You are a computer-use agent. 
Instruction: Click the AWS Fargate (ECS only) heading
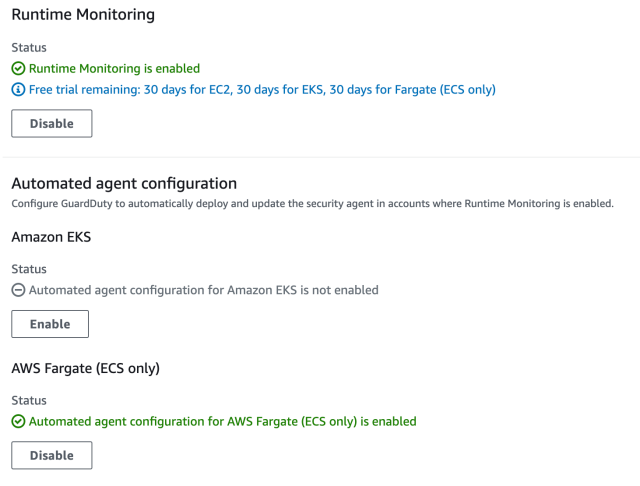click(x=85, y=367)
